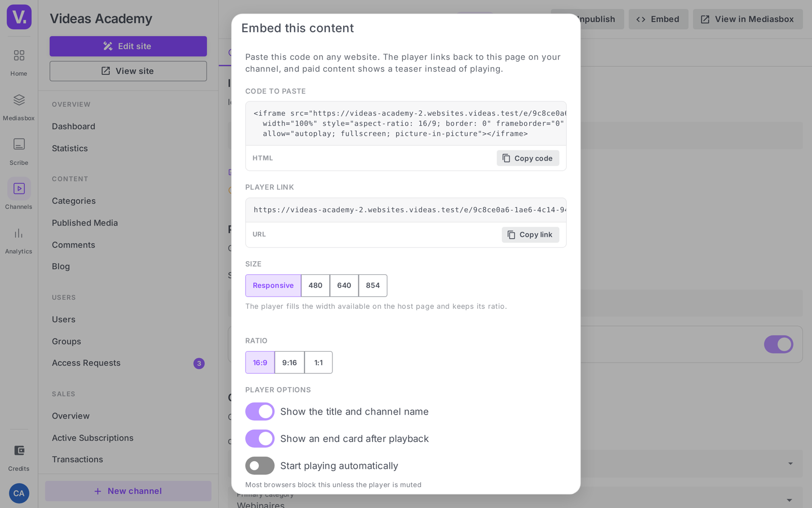Viewport: 812px width, 508px height.
Task: Select the Channels play icon
Action: pyautogui.click(x=19, y=188)
